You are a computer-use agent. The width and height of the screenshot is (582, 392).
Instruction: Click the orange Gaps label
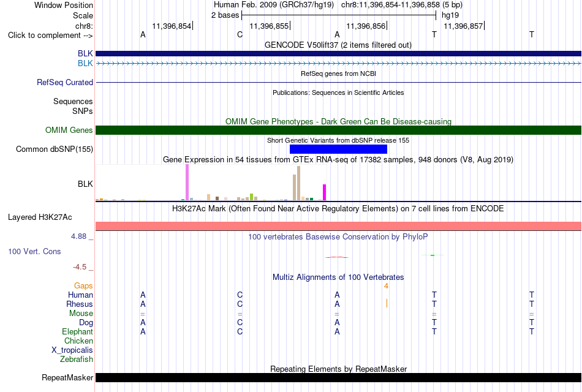83,286
